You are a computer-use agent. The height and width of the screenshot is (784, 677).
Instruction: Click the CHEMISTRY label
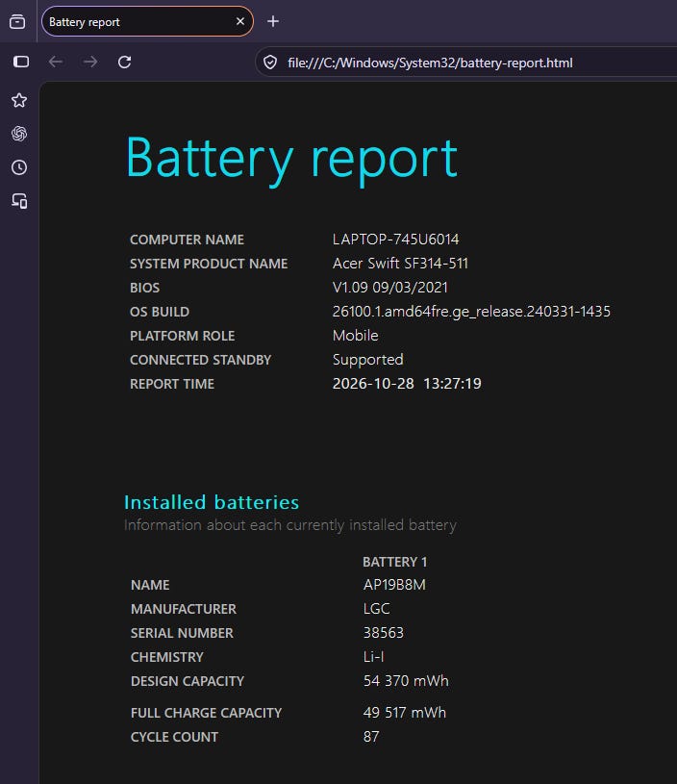pos(167,657)
